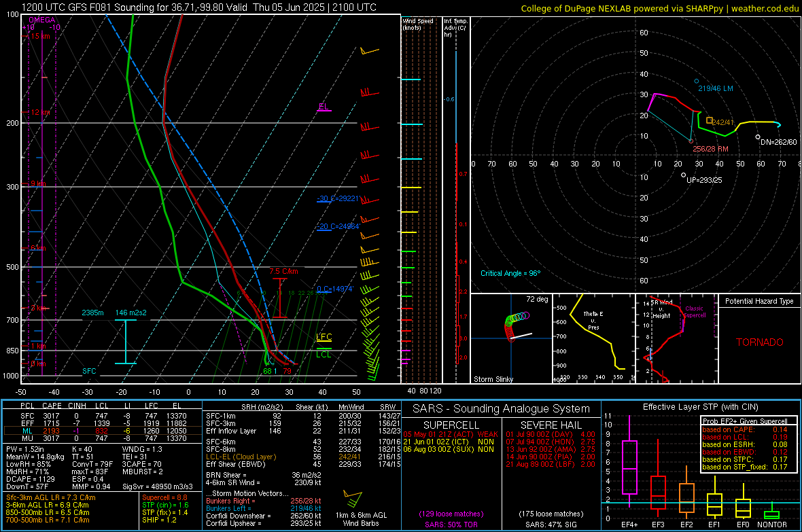Click the green LCL label
Screen dimensions: 802x532
[x=324, y=355]
